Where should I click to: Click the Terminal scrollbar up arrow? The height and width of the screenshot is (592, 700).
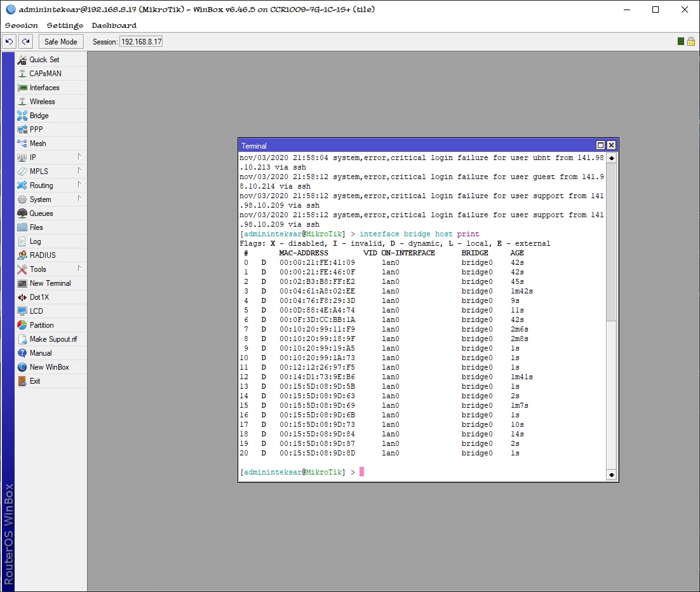(x=612, y=158)
